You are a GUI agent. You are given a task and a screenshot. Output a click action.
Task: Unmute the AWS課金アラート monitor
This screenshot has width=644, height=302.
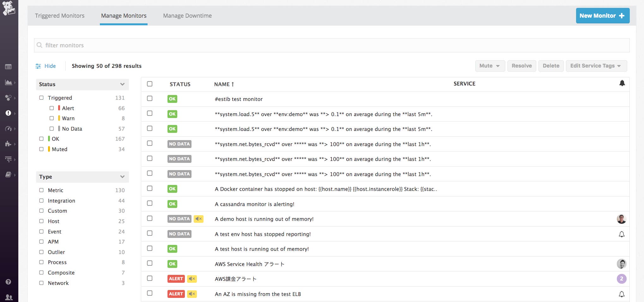click(192, 279)
